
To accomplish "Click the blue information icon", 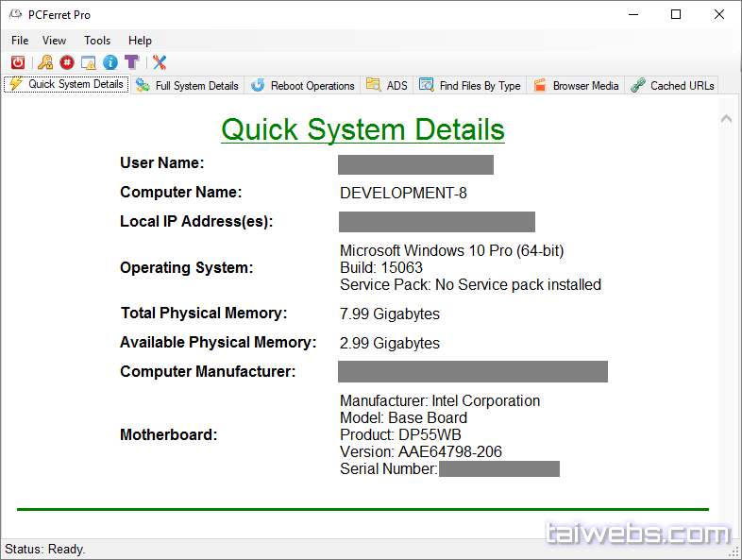I will (110, 62).
